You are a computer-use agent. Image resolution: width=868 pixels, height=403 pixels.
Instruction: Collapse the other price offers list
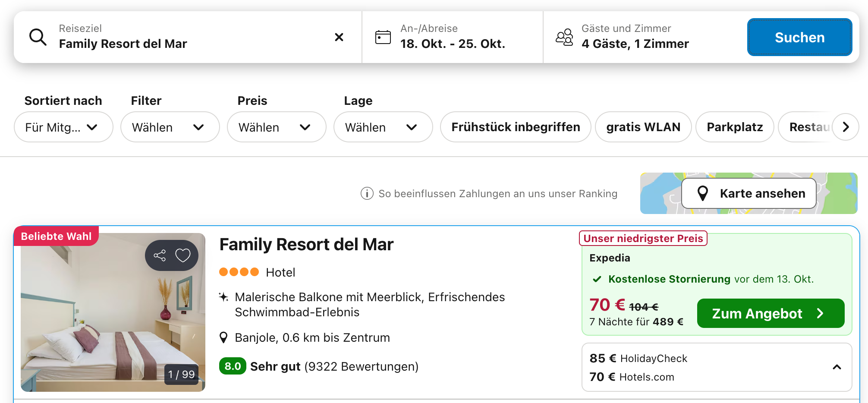pos(837,367)
